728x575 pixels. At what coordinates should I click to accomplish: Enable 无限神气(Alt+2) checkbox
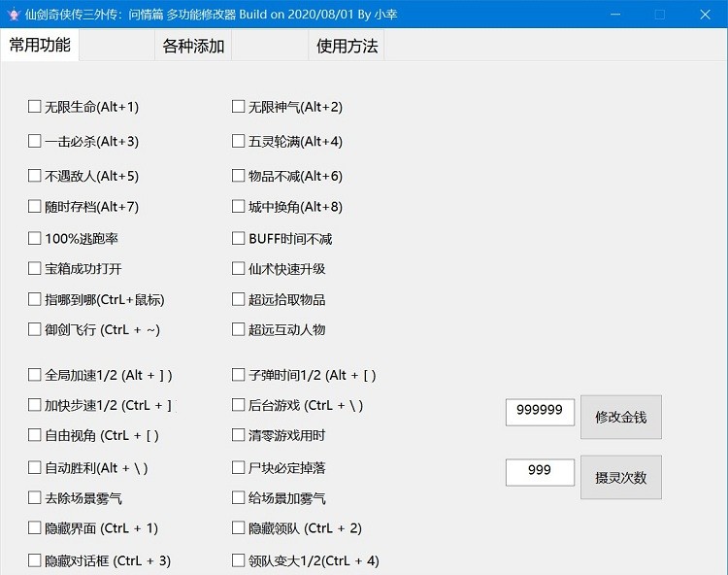pos(238,107)
